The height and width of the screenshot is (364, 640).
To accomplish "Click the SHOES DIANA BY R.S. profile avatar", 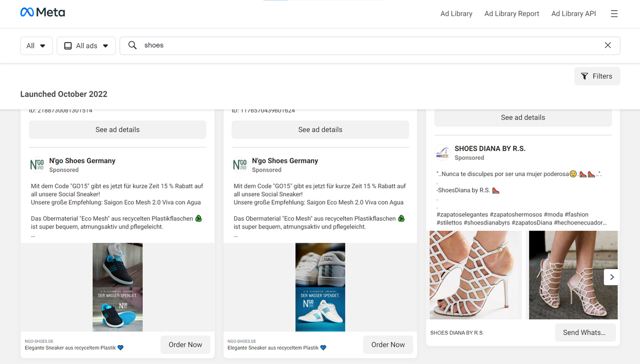I will pos(442,153).
